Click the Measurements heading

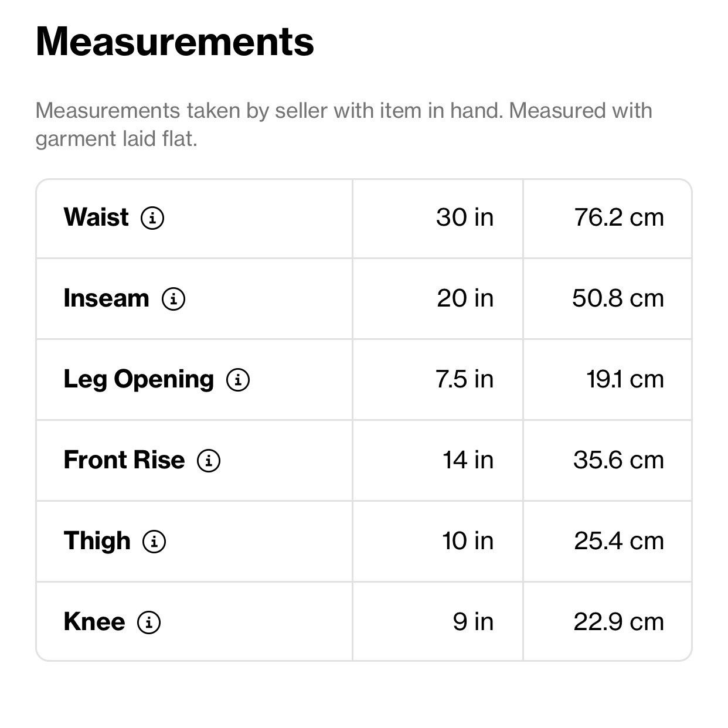coord(175,42)
